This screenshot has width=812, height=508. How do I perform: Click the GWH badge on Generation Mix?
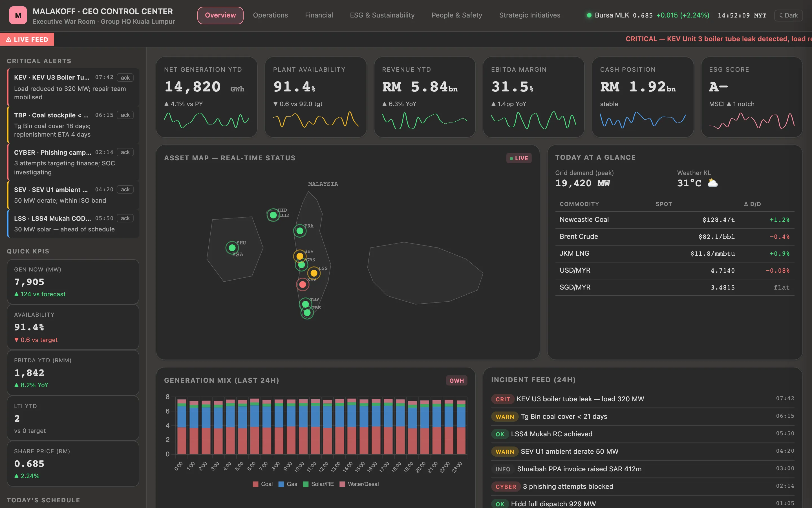point(456,381)
